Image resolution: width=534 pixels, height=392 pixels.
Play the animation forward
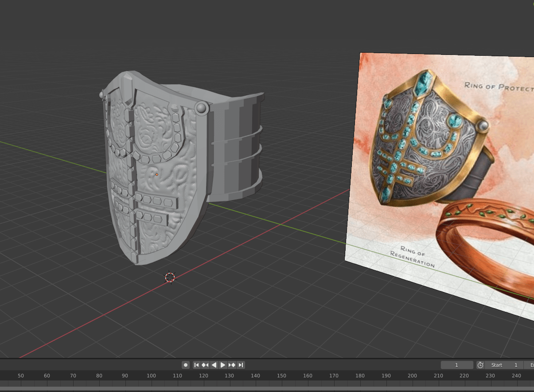coord(223,365)
